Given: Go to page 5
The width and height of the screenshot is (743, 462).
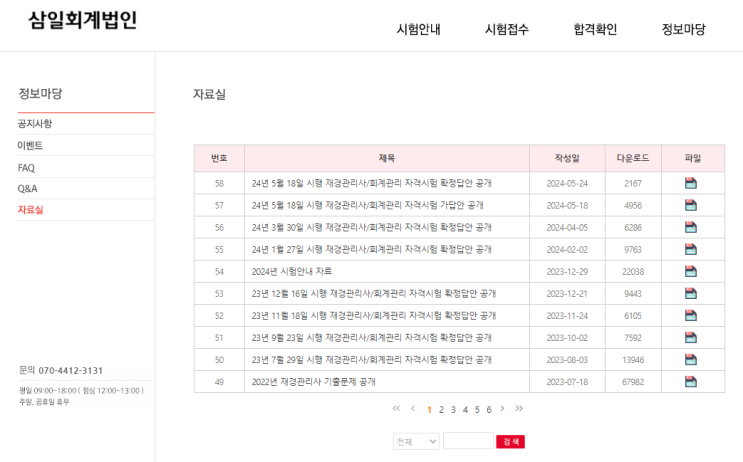Looking at the screenshot, I should pyautogui.click(x=477, y=409).
